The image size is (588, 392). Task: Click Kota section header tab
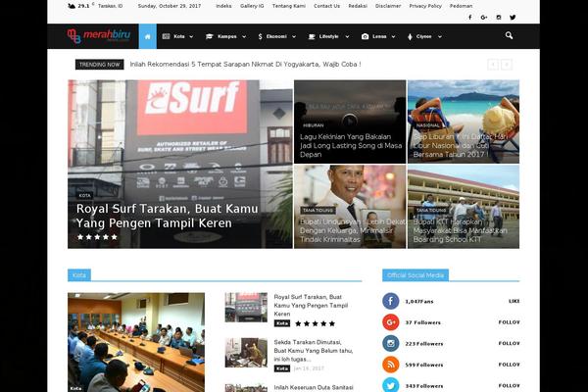pyautogui.click(x=79, y=275)
